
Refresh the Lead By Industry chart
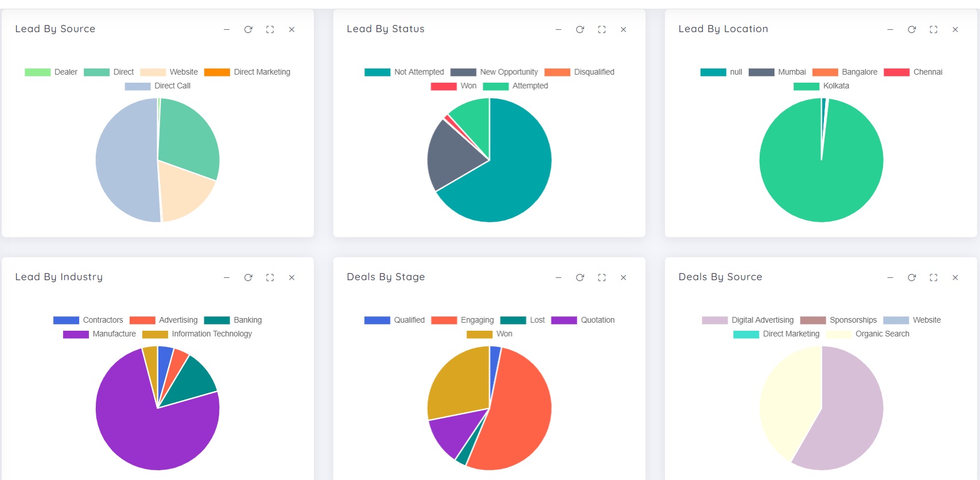pos(248,277)
